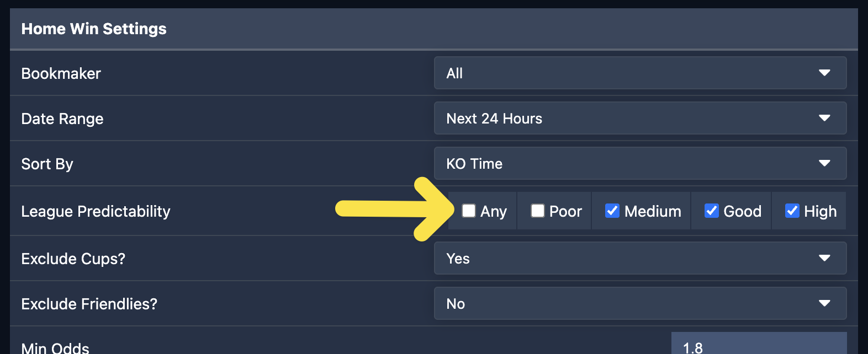This screenshot has height=354, width=868.
Task: Expand the Exclude Friendlies dropdown set to No
Action: (639, 303)
